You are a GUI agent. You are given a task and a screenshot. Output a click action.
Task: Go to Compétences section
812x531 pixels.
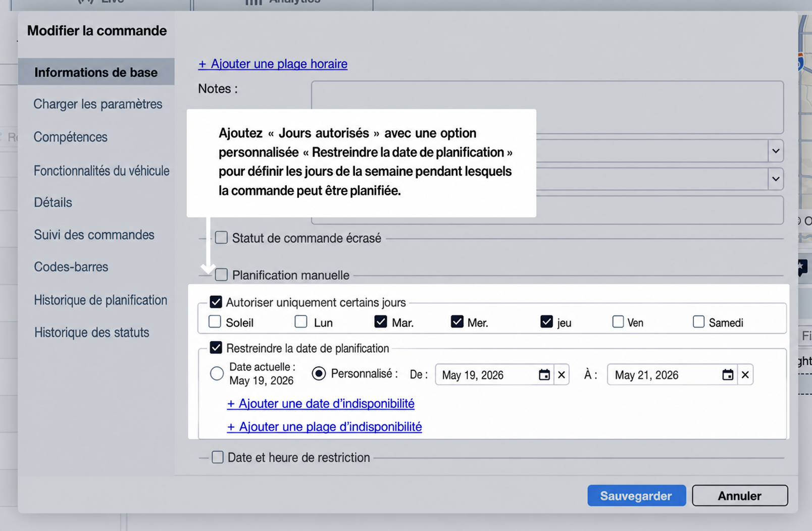(x=71, y=137)
